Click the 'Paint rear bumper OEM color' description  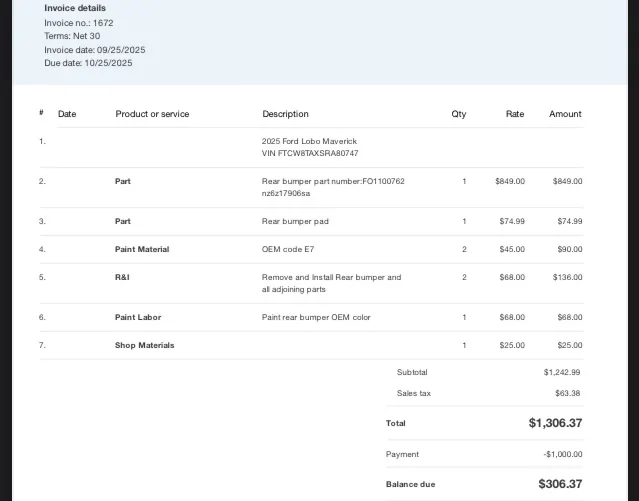click(x=316, y=317)
